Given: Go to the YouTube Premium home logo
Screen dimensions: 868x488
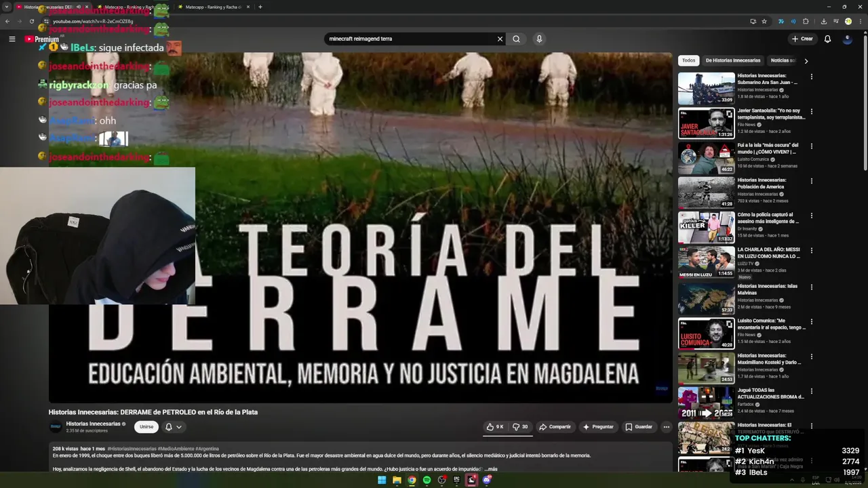Looking at the screenshot, I should coord(42,39).
